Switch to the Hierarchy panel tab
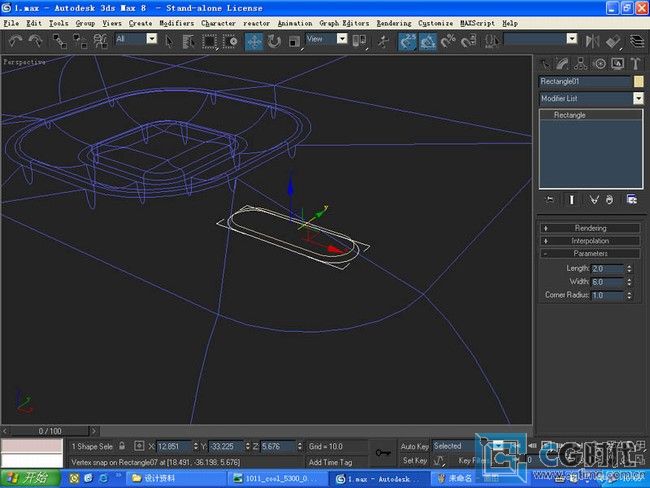Image resolution: width=650 pixels, height=488 pixels. pos(580,64)
